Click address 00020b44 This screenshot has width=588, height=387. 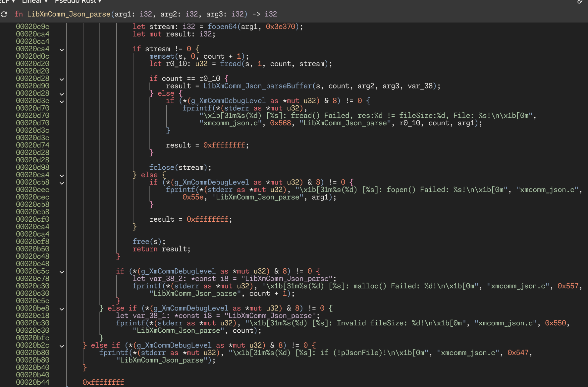pyautogui.click(x=32, y=382)
